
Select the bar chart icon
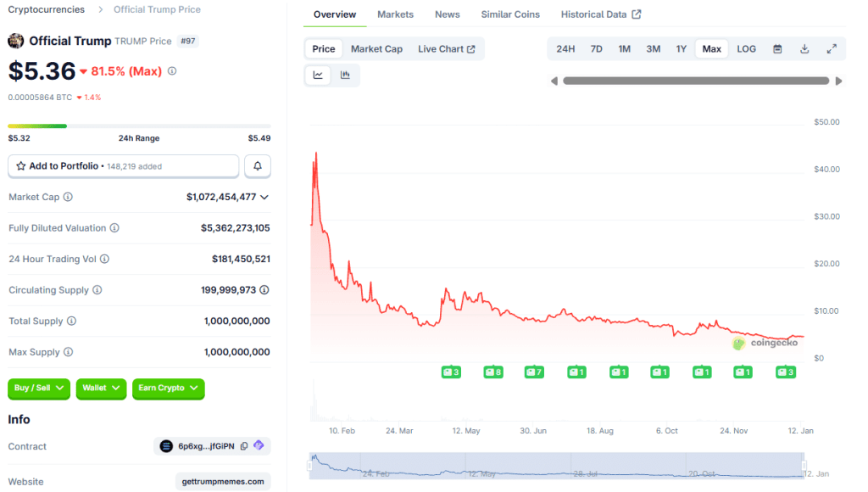coord(346,75)
